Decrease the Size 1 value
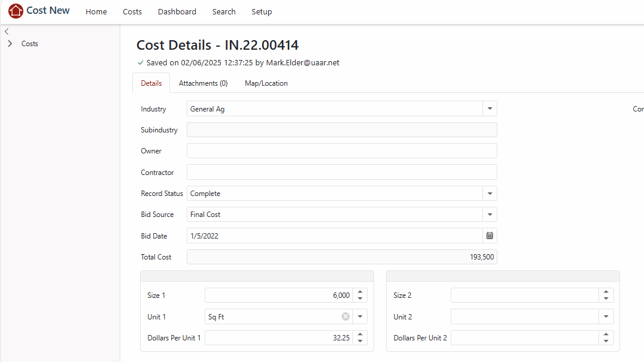The width and height of the screenshot is (644, 362). coord(360,298)
